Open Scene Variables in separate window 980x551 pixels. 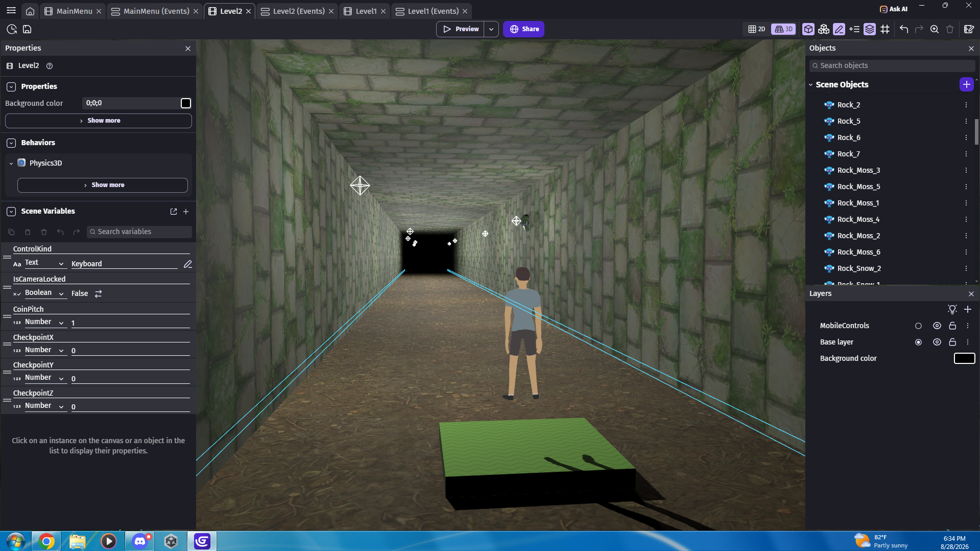(x=174, y=212)
